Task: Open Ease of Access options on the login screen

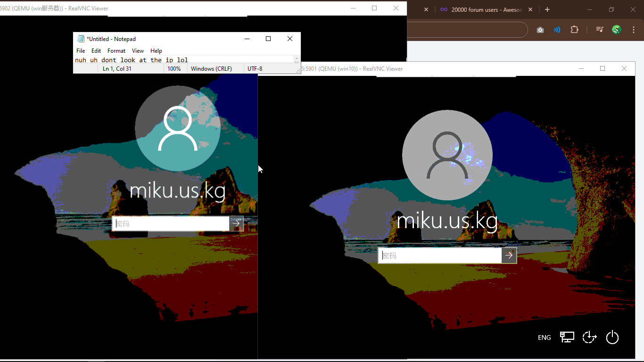Action: [589, 337]
